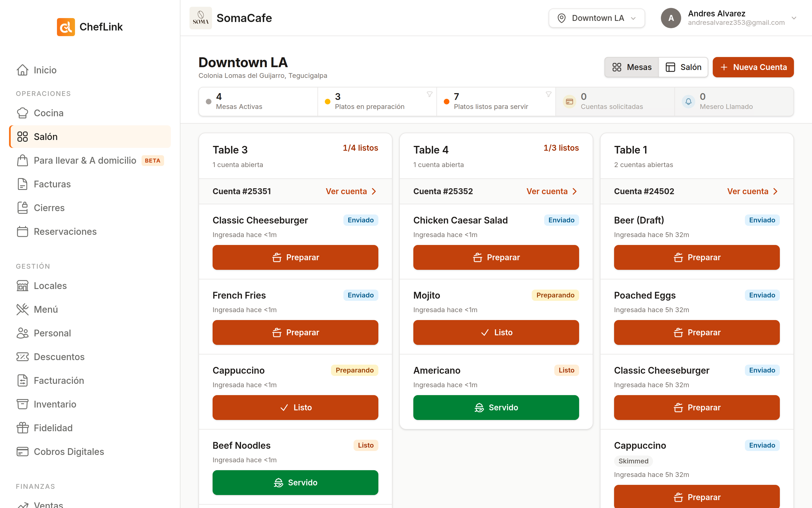Open Reservaciones menu item

coord(91,231)
